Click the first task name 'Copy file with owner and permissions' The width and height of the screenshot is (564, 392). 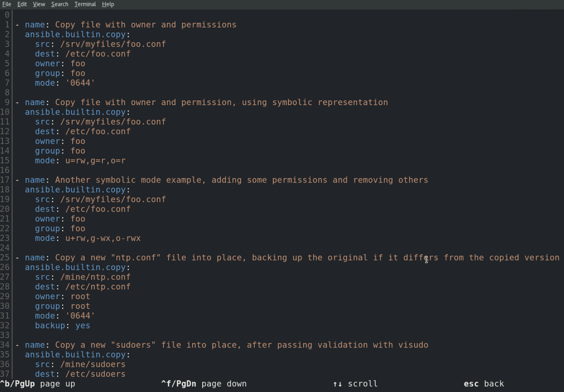(146, 25)
